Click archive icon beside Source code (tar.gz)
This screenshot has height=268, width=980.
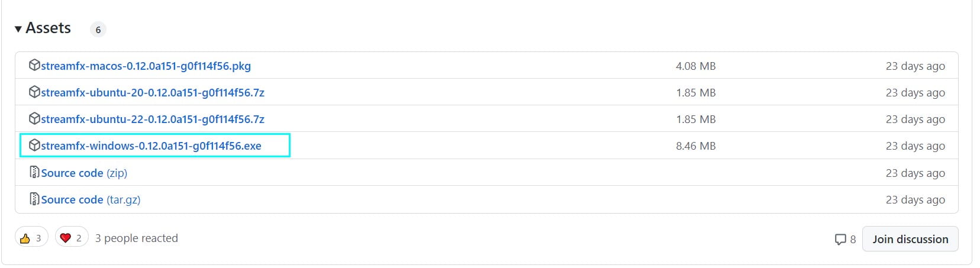point(34,199)
